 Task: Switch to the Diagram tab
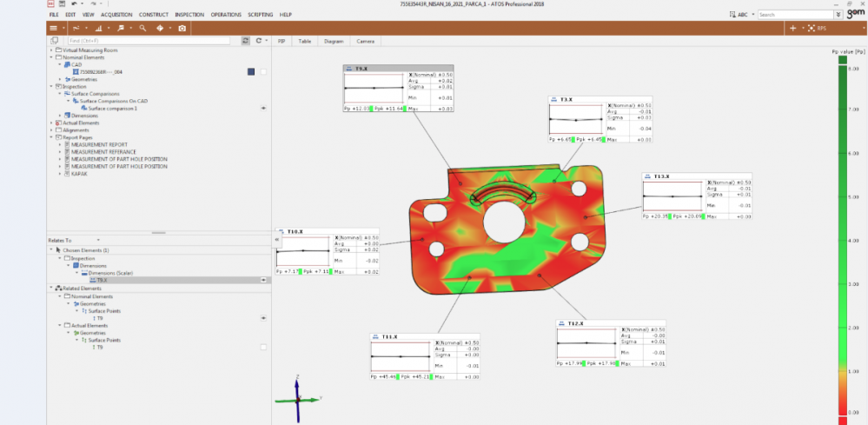pos(333,41)
